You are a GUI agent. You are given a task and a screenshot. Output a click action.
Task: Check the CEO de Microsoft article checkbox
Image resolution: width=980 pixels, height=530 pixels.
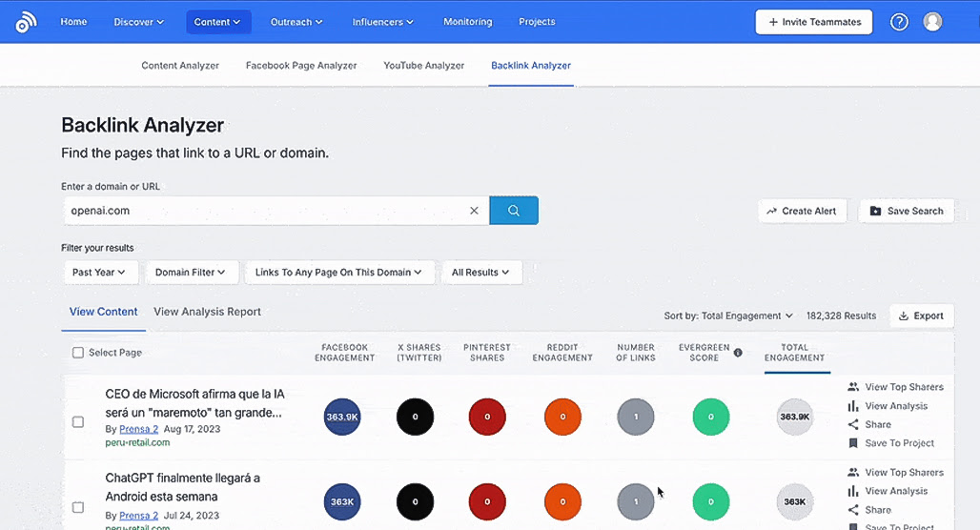[x=78, y=422]
